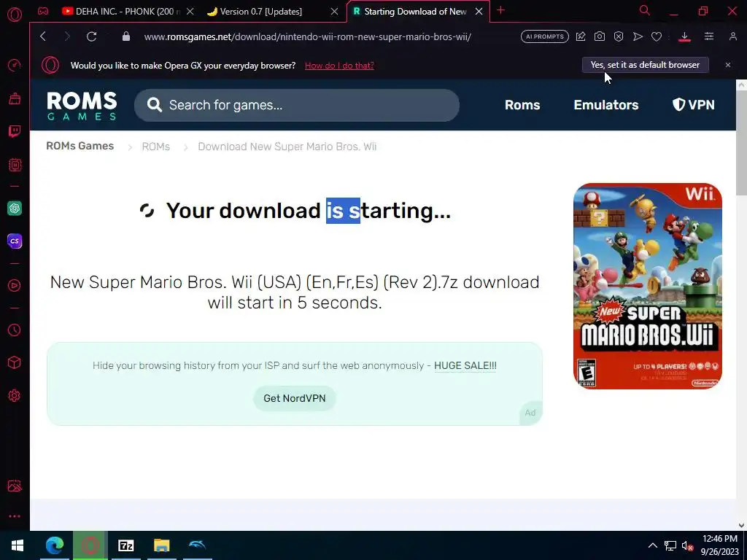Open ChatGPT in the sidebar
The image size is (747, 560).
15,208
